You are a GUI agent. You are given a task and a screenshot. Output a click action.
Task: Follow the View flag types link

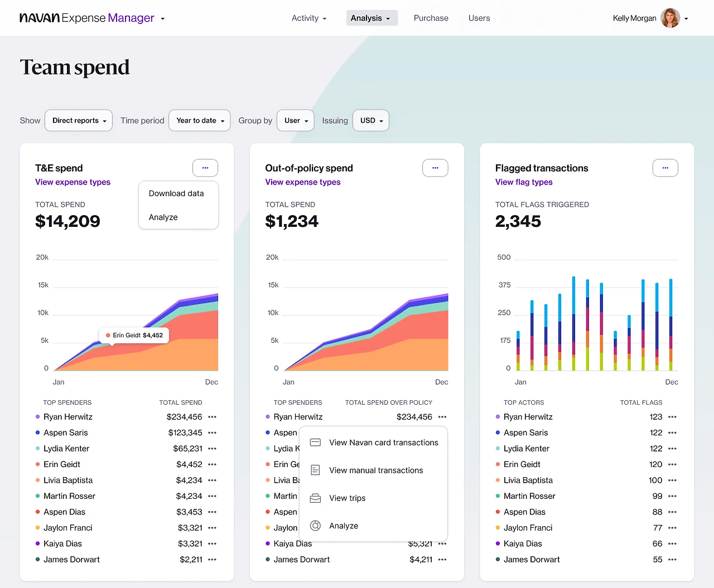[x=524, y=182]
